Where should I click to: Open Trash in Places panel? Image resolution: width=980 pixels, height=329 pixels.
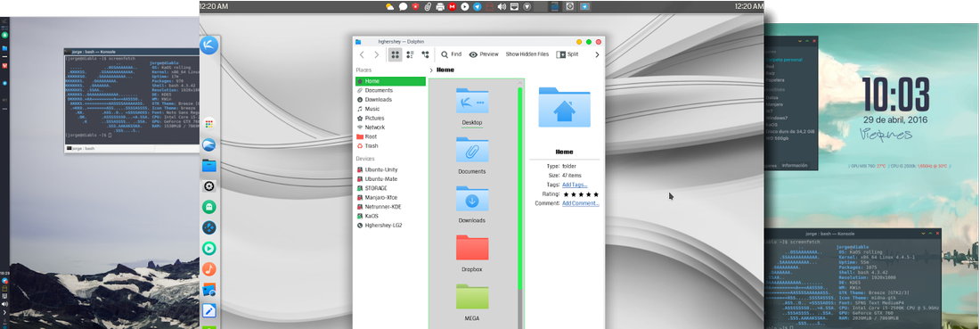click(390, 145)
